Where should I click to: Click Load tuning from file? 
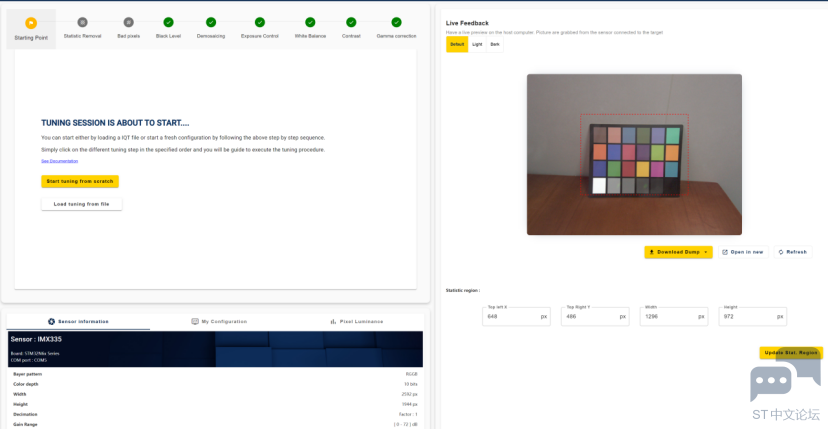pyautogui.click(x=81, y=204)
